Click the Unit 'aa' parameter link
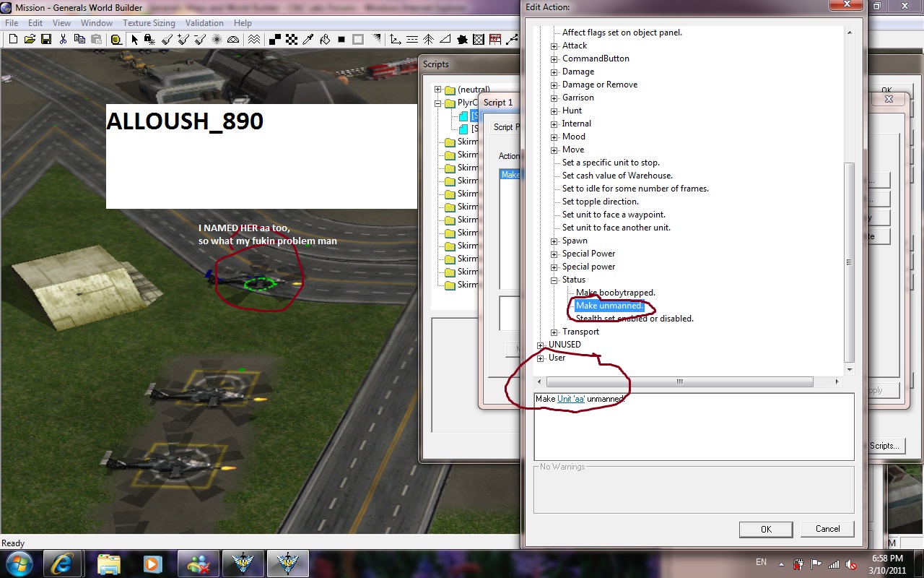The height and width of the screenshot is (578, 924). (x=571, y=399)
